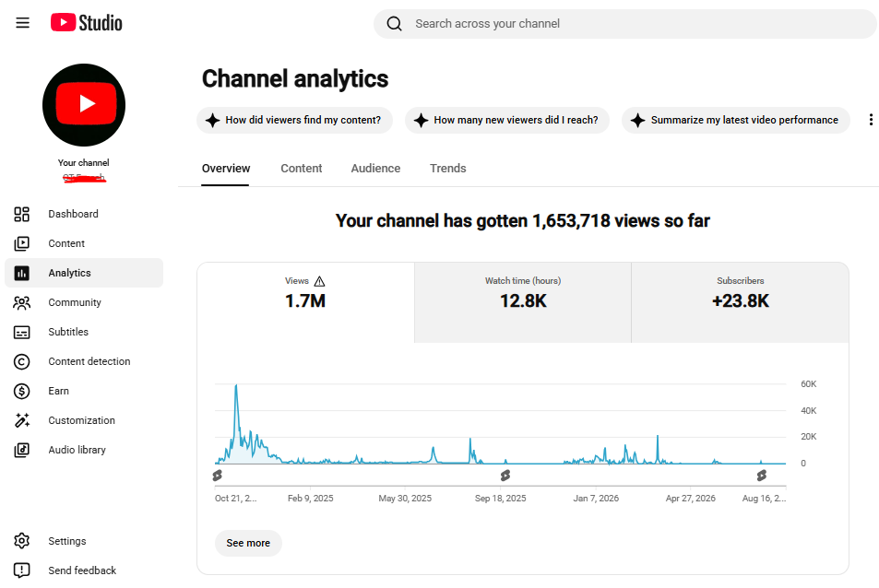Click 'Summarize my latest video performance' chip
Image resolution: width=879 pixels, height=588 pixels.
(735, 120)
